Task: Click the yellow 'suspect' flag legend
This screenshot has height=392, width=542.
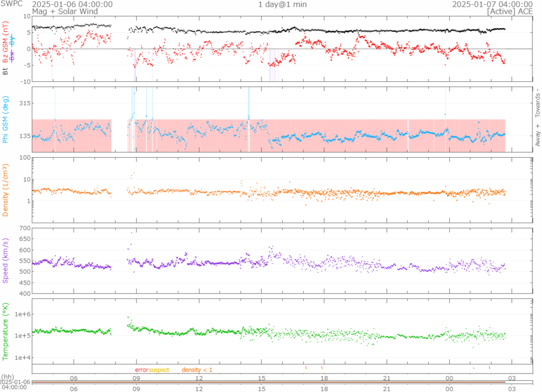Action: tap(159, 370)
